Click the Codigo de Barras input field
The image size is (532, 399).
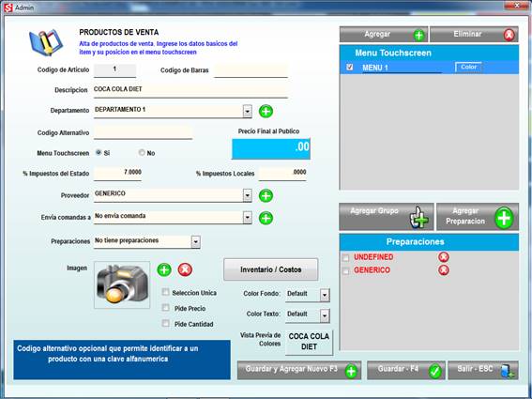[x=251, y=70]
